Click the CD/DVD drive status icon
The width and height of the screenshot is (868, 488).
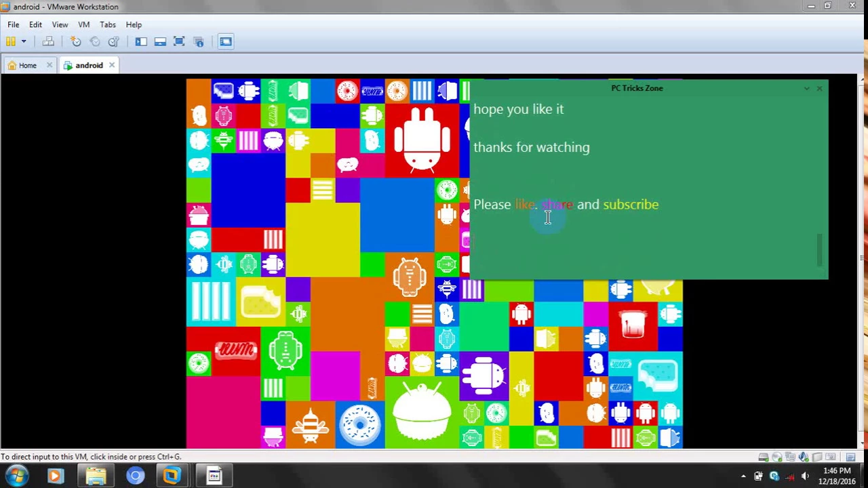point(777,457)
